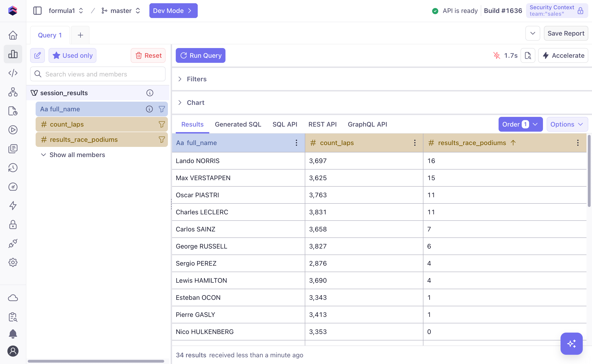The height and width of the screenshot is (364, 592).
Task: Click the AI sparkle assistant button
Action: point(571,343)
